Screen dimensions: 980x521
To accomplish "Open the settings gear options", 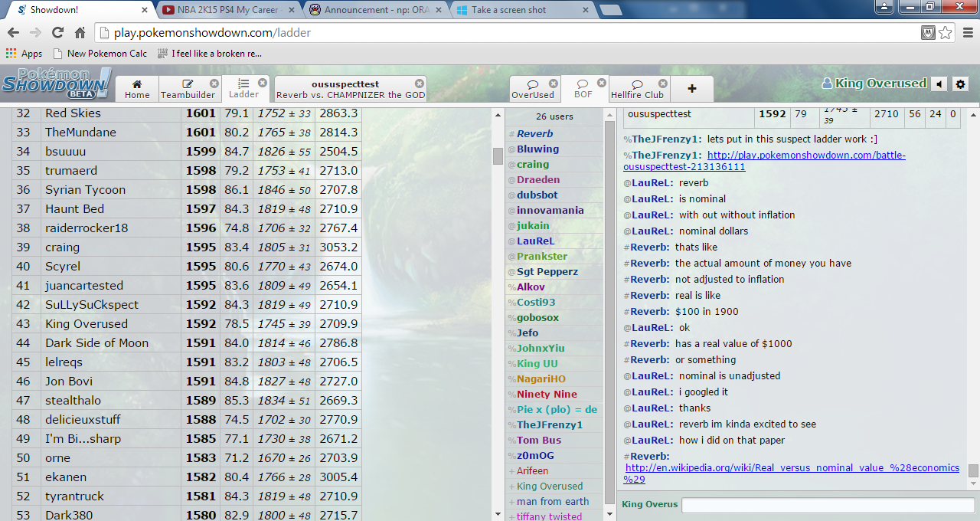I will point(961,84).
